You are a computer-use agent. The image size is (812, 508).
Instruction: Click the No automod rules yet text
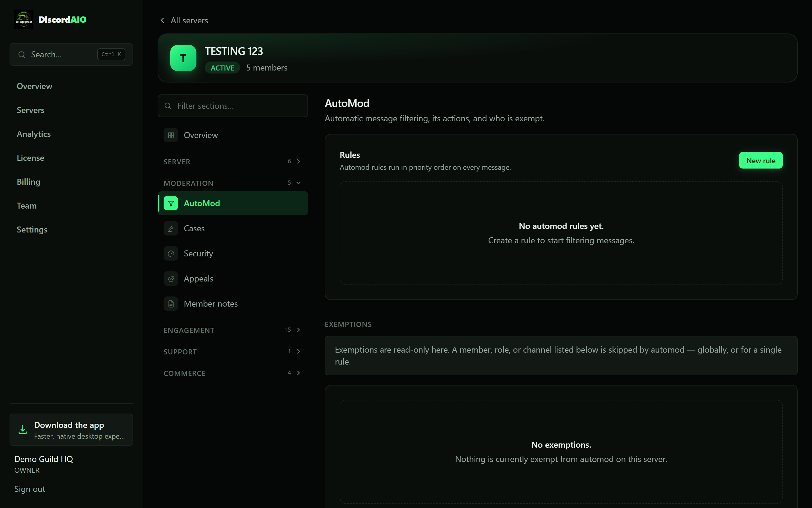pyautogui.click(x=561, y=226)
